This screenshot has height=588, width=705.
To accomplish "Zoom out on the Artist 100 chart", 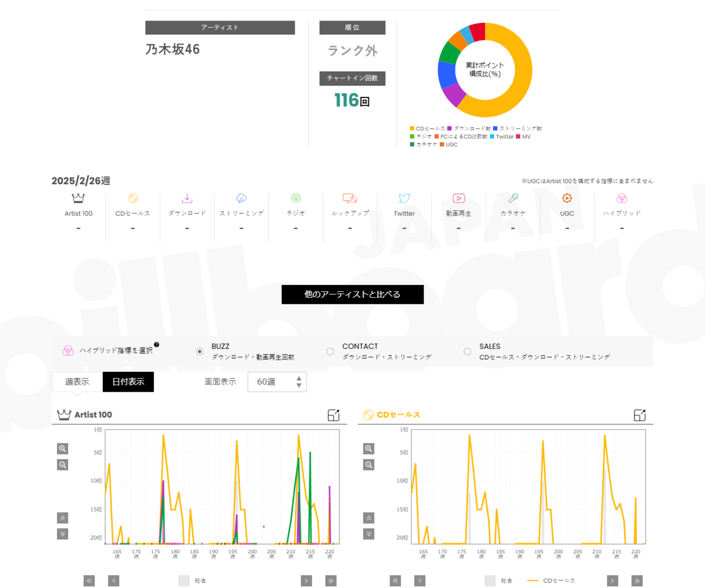I will pyautogui.click(x=62, y=465).
